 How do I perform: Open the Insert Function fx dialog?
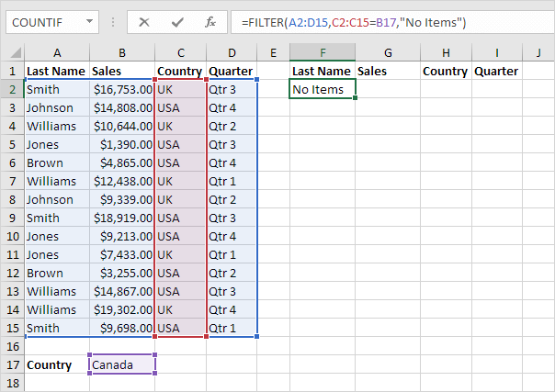(x=210, y=21)
